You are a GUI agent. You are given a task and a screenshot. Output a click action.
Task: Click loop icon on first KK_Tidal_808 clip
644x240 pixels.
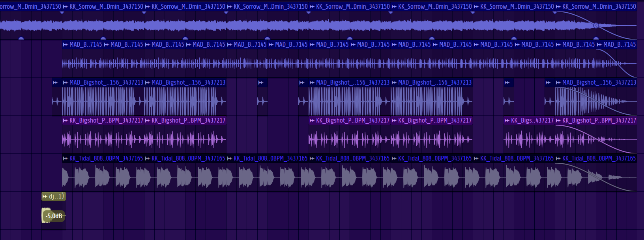pos(65,158)
